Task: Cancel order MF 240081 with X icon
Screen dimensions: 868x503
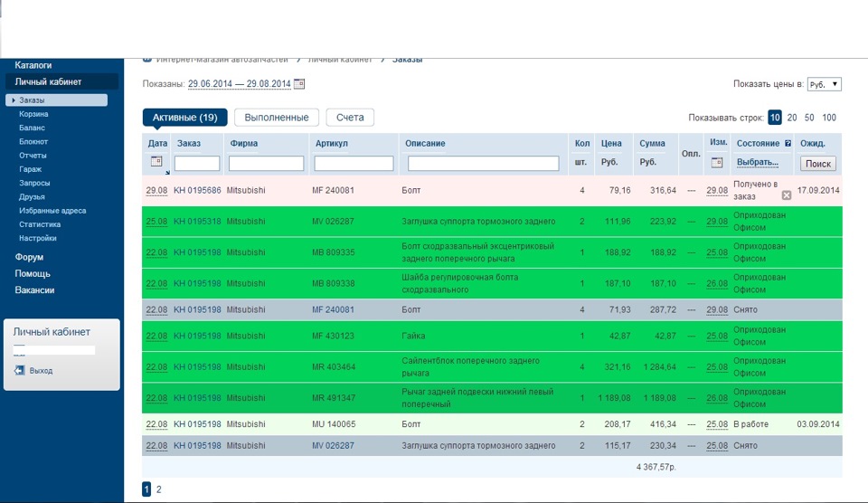Action: (786, 195)
